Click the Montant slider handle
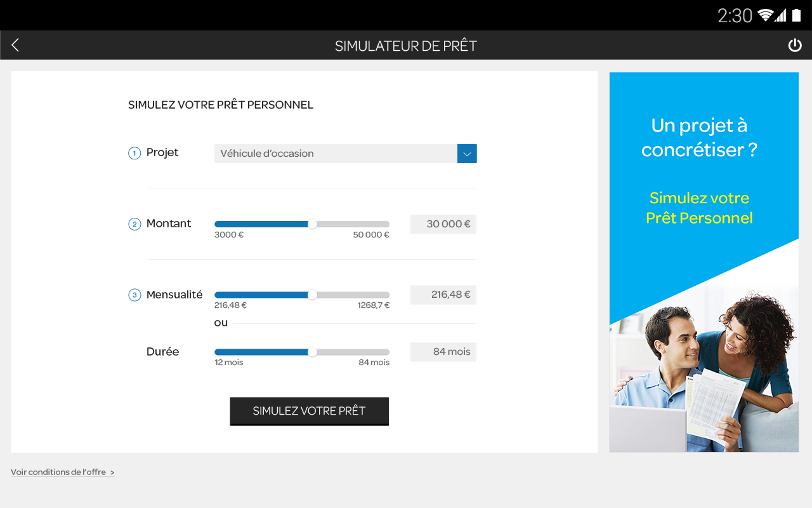 click(312, 224)
